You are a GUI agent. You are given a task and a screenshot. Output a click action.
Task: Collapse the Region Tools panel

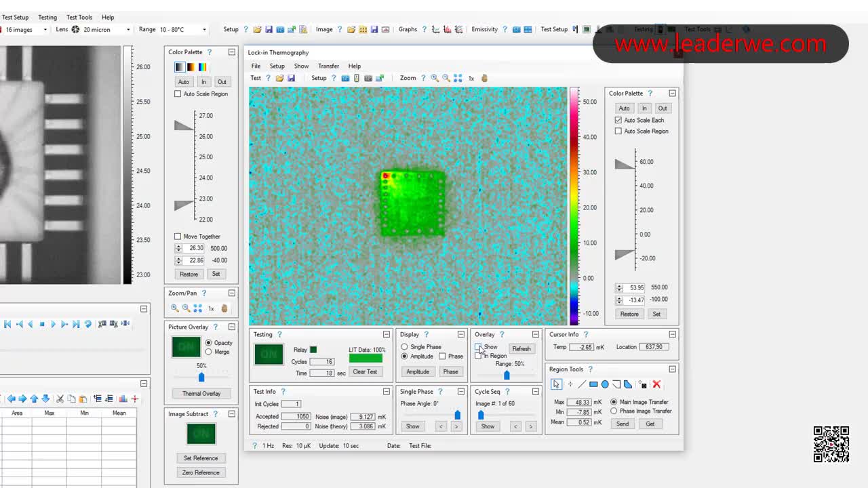673,369
